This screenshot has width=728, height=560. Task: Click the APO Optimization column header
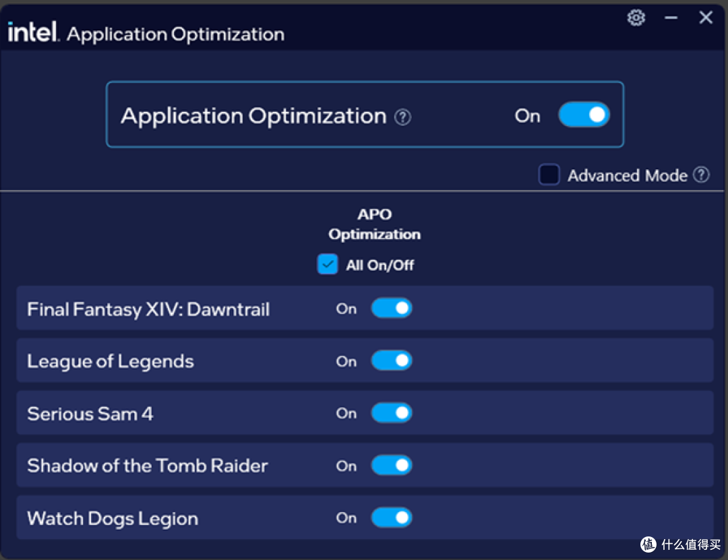[x=374, y=224]
